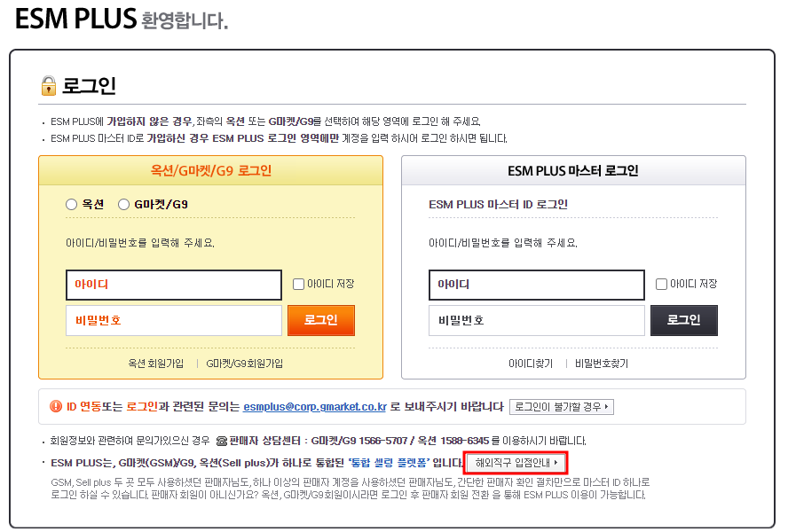
Task: Click the 옥션/G마켓/G9 로그인 panel header
Action: click(x=211, y=171)
